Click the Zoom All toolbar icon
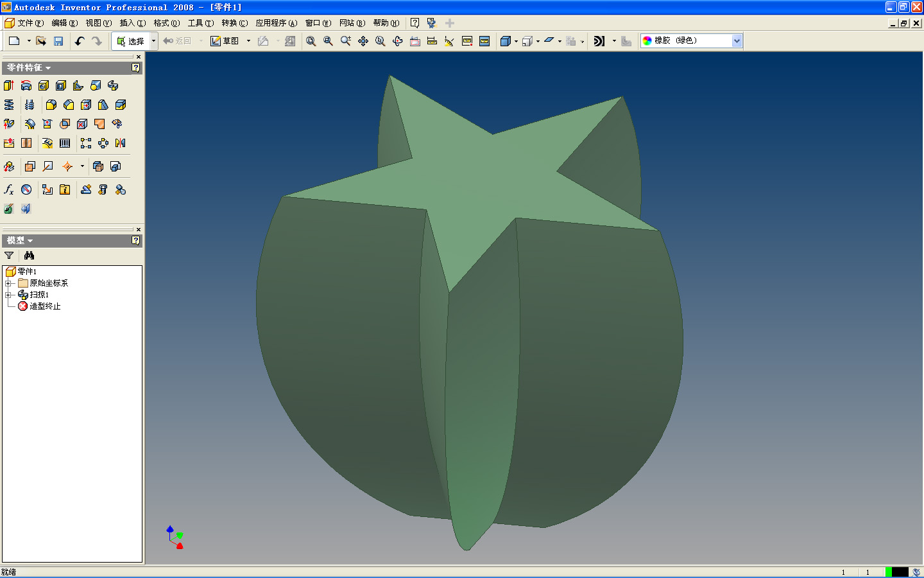924x578 pixels. pyautogui.click(x=311, y=41)
